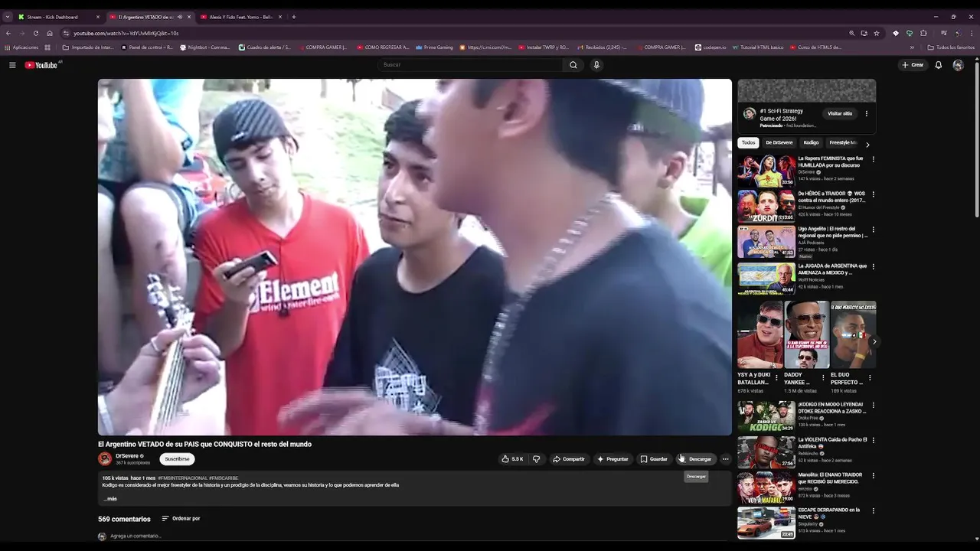The width and height of the screenshot is (980, 551).
Task: Open the #FMSCARIBE hashtag link
Action: [224, 478]
